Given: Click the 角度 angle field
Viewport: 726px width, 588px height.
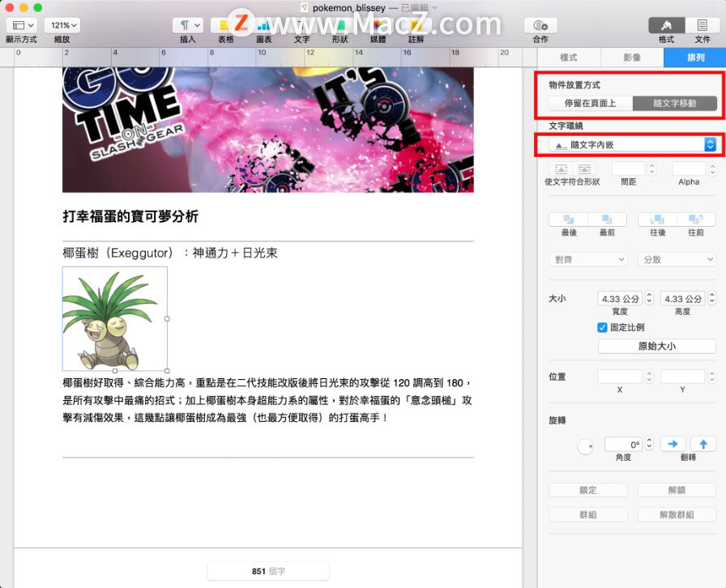Looking at the screenshot, I should [623, 444].
